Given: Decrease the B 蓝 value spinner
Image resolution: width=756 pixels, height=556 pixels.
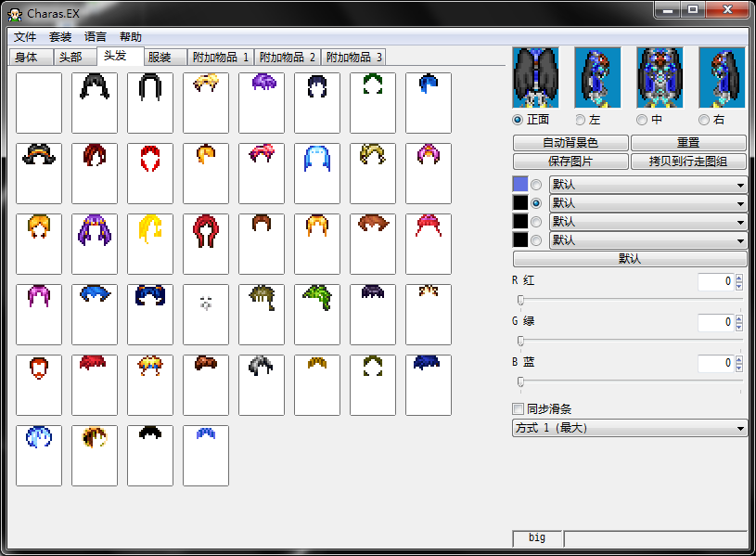Looking at the screenshot, I should click(739, 368).
